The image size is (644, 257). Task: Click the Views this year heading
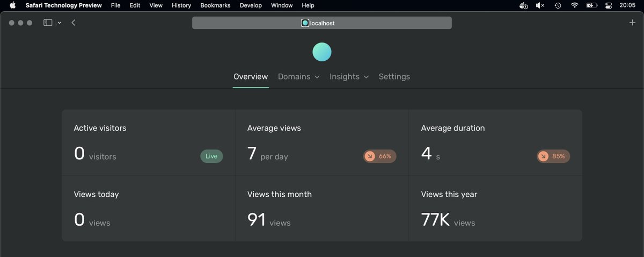click(x=449, y=194)
